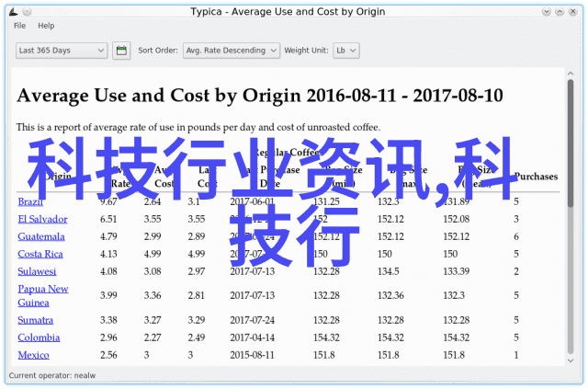Screen dimensions: 588x389
Task: Click the vertical scrollbar handle
Action: (571, 143)
